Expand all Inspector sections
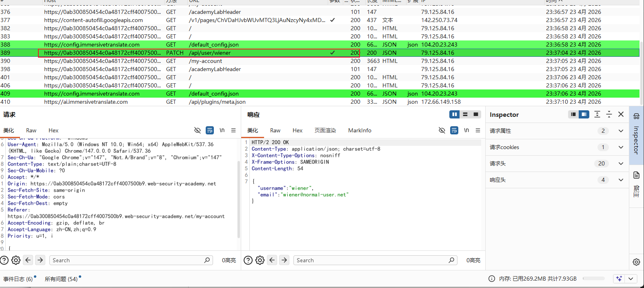This screenshot has height=288, width=644. [597, 114]
